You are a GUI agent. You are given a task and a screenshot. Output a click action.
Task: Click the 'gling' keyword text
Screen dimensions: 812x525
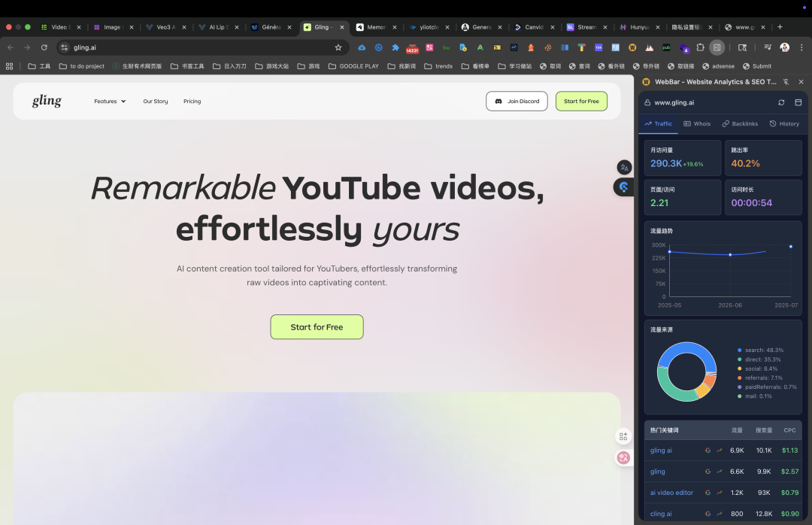tap(658, 472)
